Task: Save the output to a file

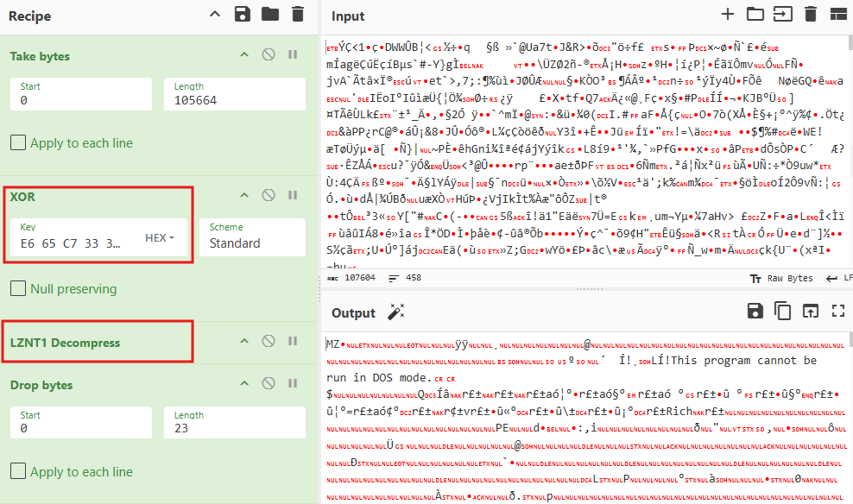Action: (755, 312)
